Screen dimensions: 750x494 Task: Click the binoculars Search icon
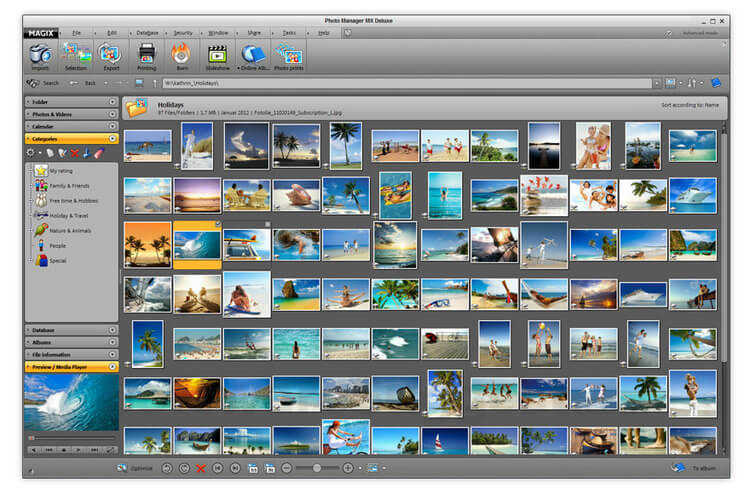coord(33,83)
